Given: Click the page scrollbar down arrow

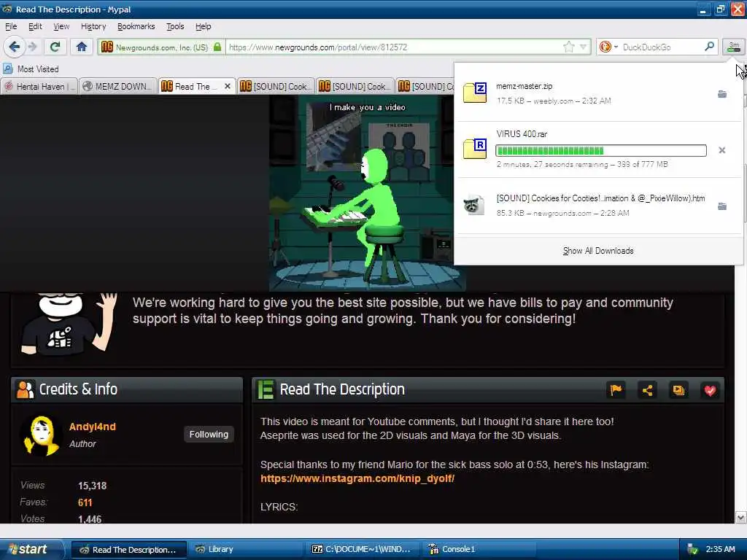Looking at the screenshot, I should (740, 517).
